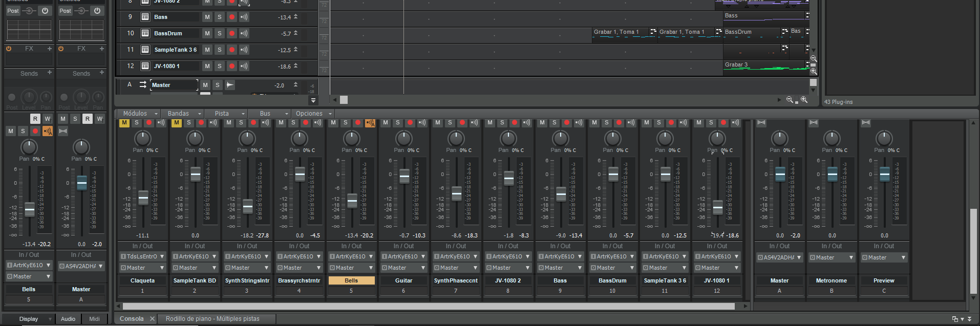The height and width of the screenshot is (326, 980).
Task: Enable input echo on Bass track
Action: [244, 17]
